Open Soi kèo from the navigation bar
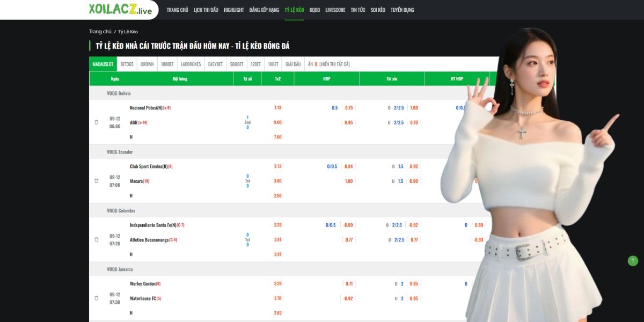 pos(378,10)
